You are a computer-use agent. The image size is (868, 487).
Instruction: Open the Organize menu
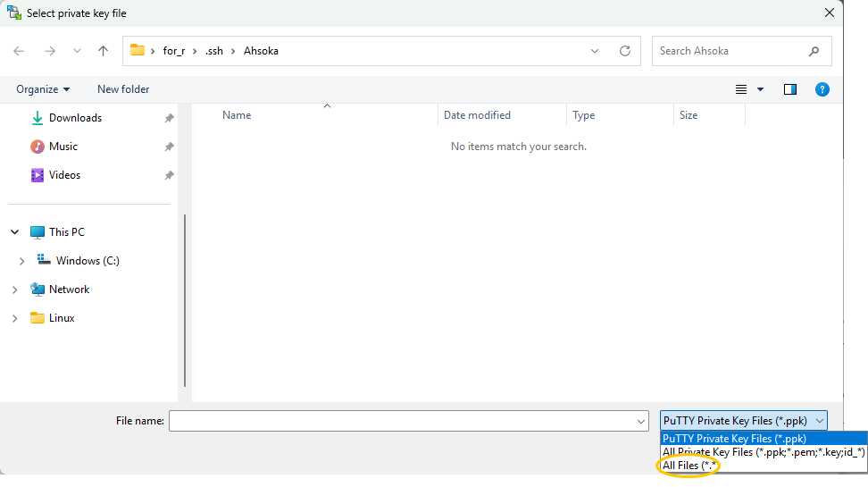click(43, 89)
